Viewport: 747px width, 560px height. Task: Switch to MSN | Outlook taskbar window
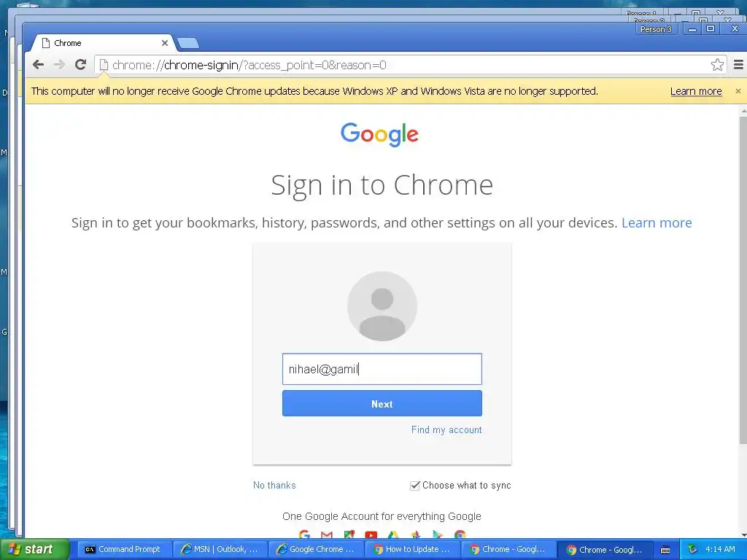point(220,549)
